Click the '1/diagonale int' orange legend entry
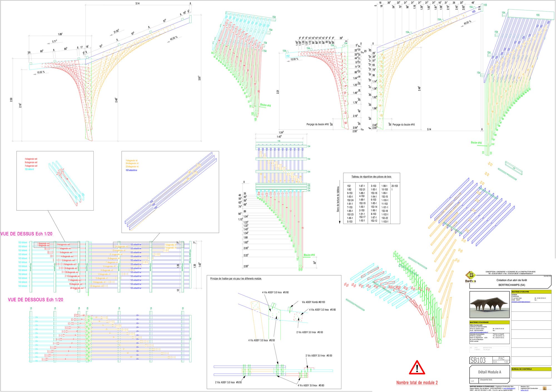The image size is (556, 392). coord(132,160)
